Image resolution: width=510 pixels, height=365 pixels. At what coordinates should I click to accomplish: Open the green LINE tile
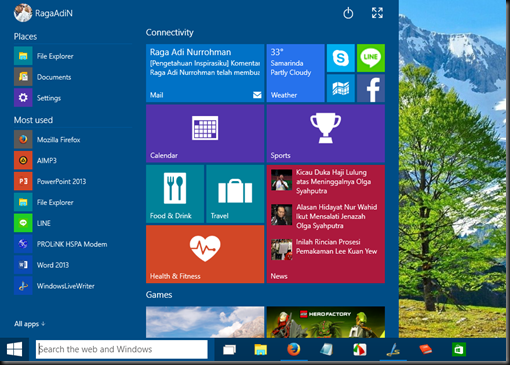[x=371, y=58]
